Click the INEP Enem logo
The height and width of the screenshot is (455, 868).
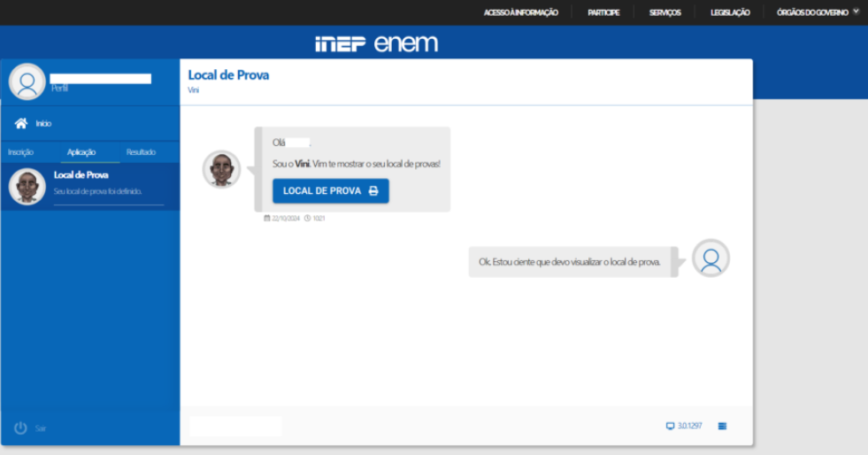click(376, 44)
